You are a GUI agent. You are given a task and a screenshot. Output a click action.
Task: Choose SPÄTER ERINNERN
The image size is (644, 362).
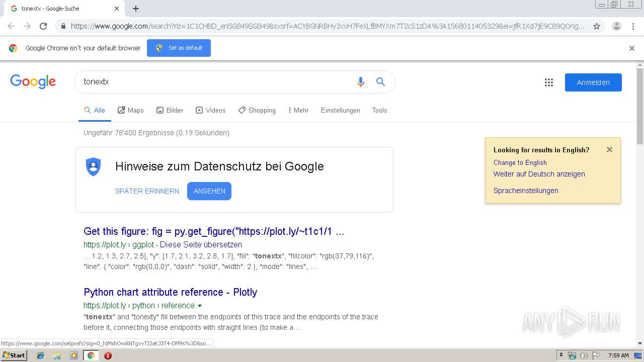tap(147, 191)
